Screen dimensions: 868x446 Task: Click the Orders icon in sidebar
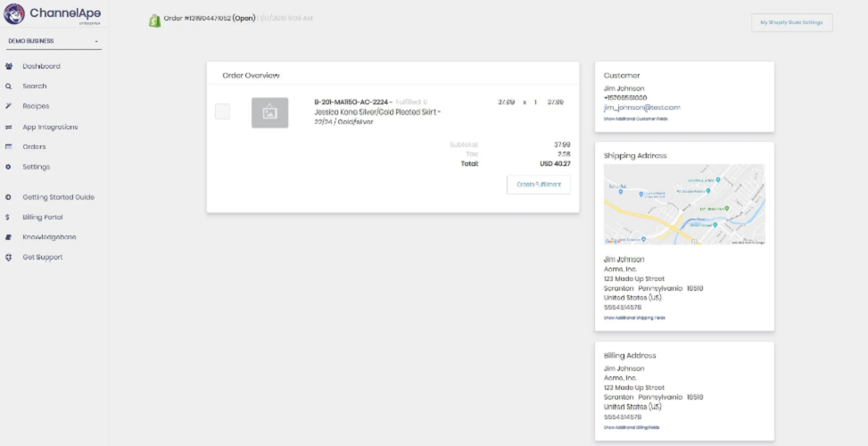(x=8, y=146)
